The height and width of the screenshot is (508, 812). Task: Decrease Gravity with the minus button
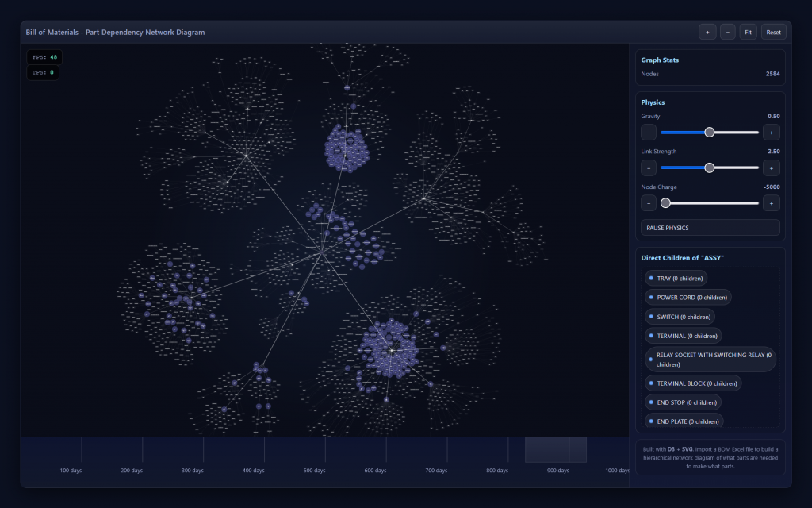[x=649, y=133]
